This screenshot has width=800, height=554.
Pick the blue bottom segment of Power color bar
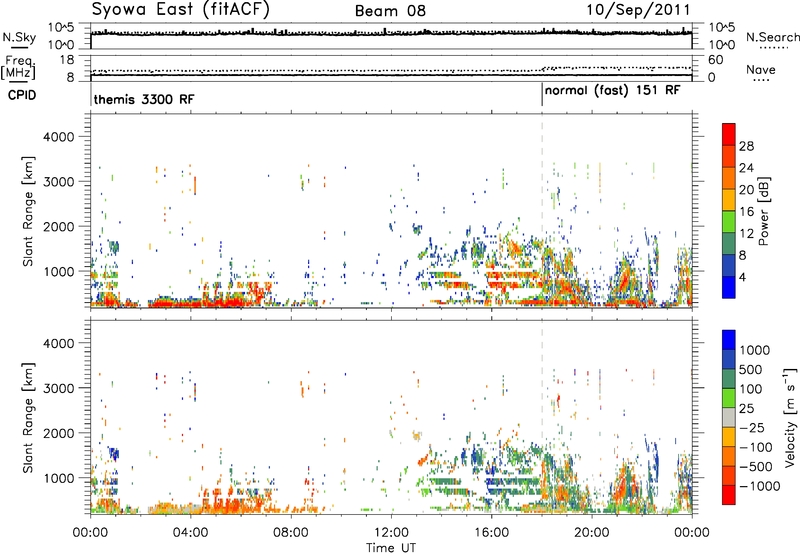[729, 287]
